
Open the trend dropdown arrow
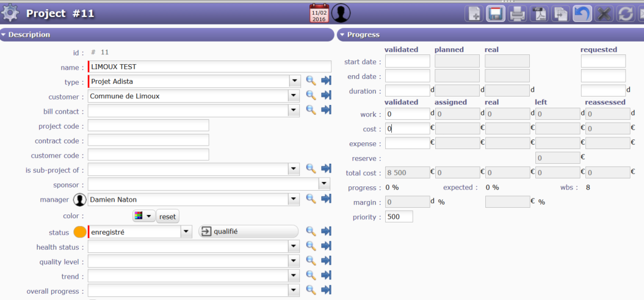[294, 276]
